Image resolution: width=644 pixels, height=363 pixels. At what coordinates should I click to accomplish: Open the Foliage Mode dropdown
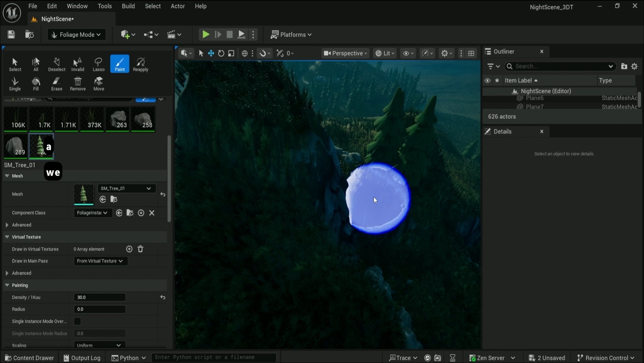pyautogui.click(x=76, y=35)
